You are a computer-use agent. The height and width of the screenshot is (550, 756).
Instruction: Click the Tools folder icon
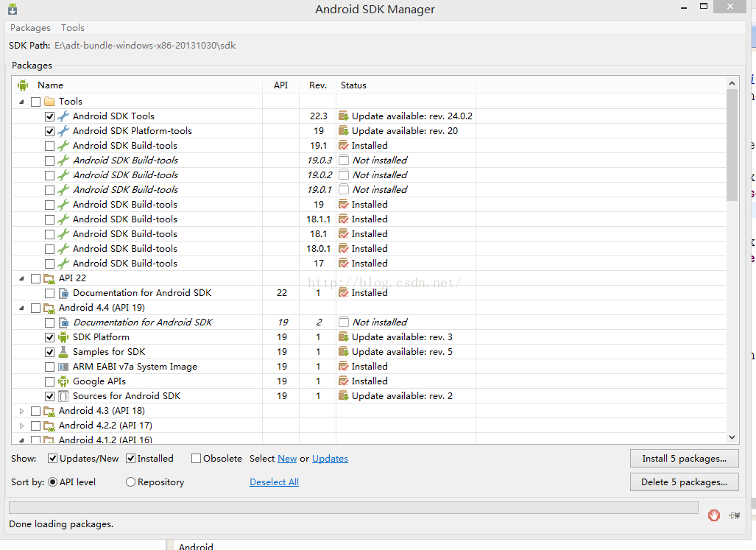[x=49, y=102]
